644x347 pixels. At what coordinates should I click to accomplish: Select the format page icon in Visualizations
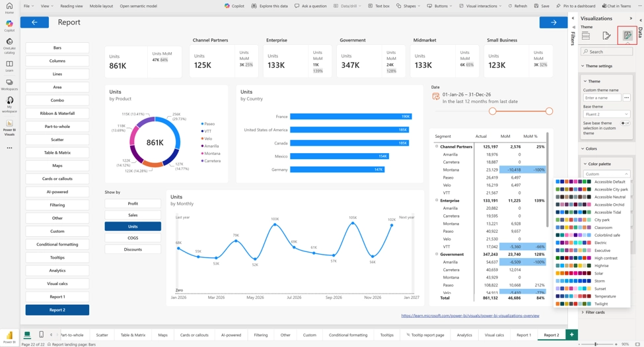(606, 36)
